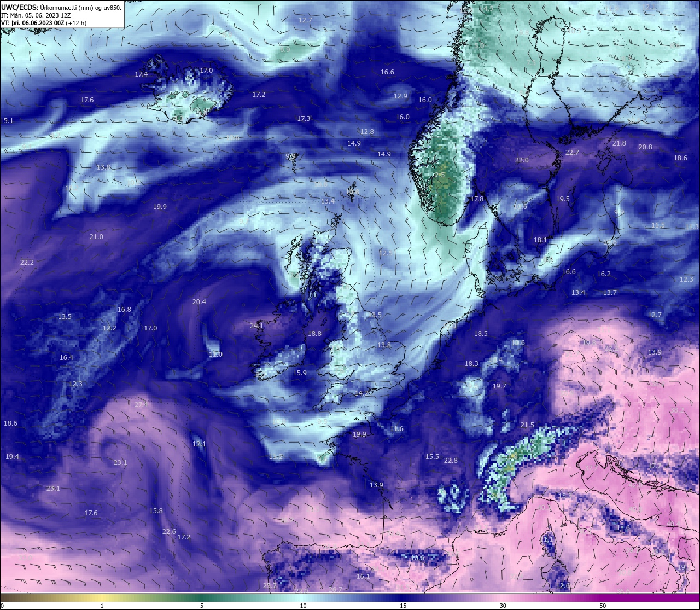Click the color scale label "50"
Image resolution: width=700 pixels, height=610 pixels.
point(603,606)
